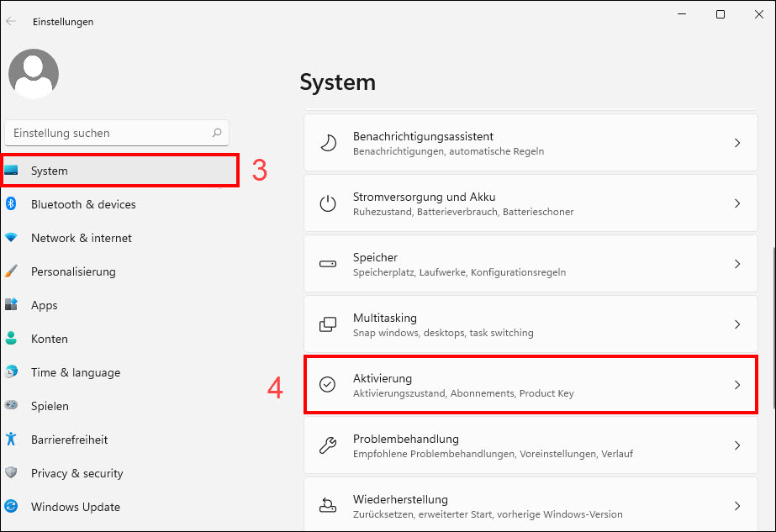This screenshot has height=532, width=776.
Task: Select System in the sidebar
Action: (x=120, y=171)
